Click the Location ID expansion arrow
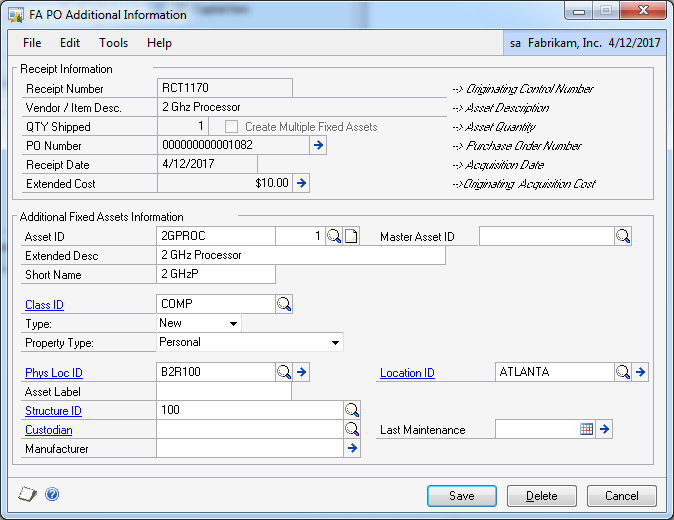The height and width of the screenshot is (520, 674). click(640, 372)
